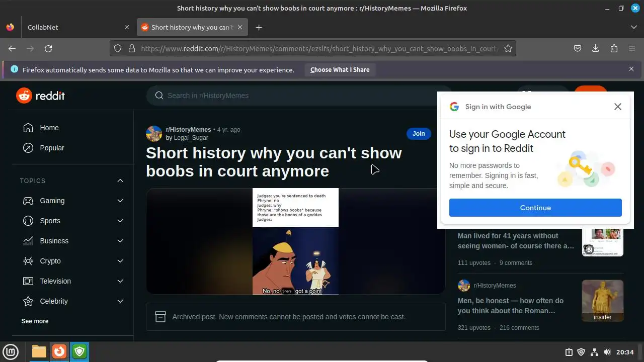Image resolution: width=644 pixels, height=362 pixels.
Task: Click the archived post box icon
Action: (x=160, y=317)
